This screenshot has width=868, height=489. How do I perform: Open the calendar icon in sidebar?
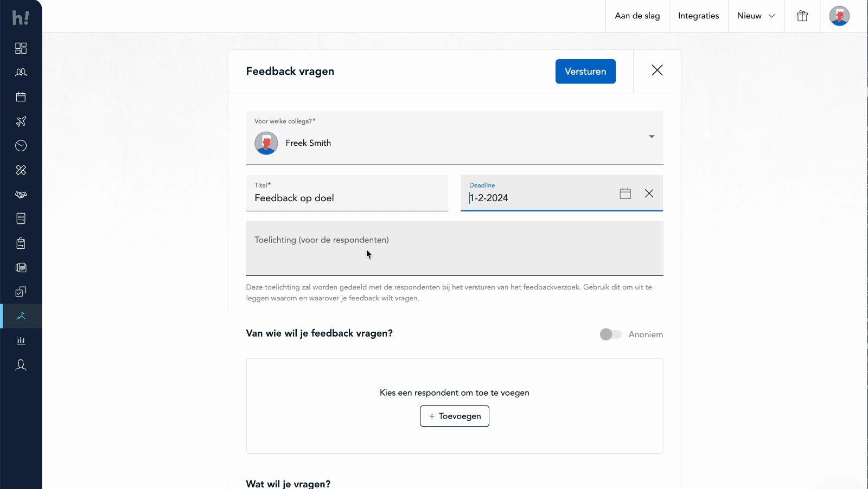(x=21, y=97)
